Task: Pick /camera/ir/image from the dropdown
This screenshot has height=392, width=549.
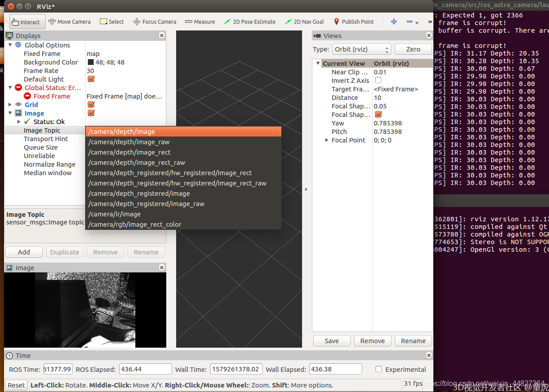Action: click(184, 214)
